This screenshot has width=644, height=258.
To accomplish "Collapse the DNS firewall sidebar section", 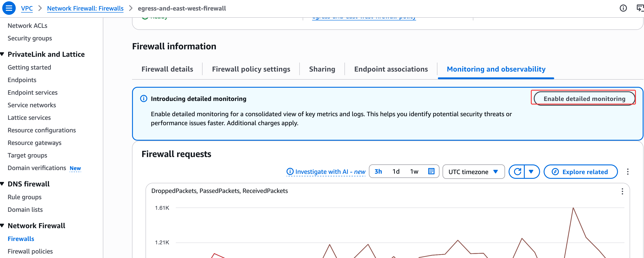I will click(2, 184).
